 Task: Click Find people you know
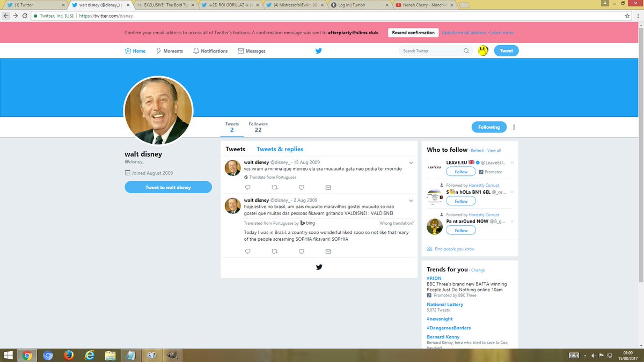[x=454, y=249]
